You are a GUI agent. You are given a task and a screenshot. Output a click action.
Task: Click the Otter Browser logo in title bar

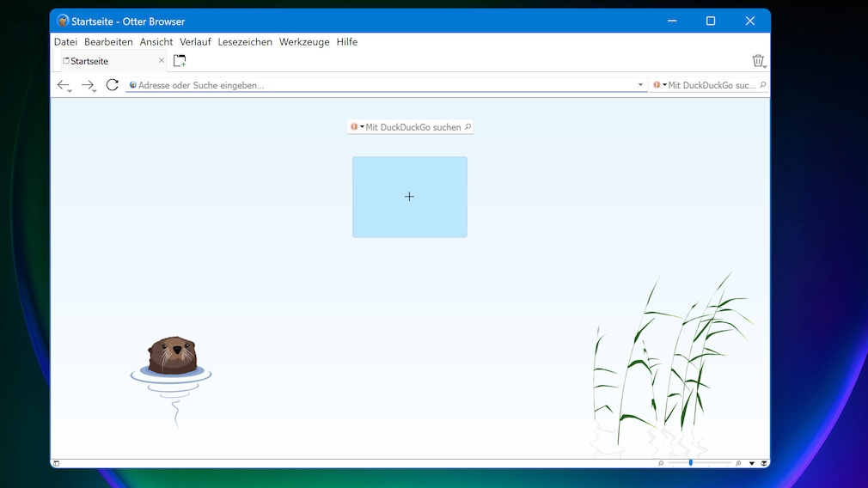(63, 21)
